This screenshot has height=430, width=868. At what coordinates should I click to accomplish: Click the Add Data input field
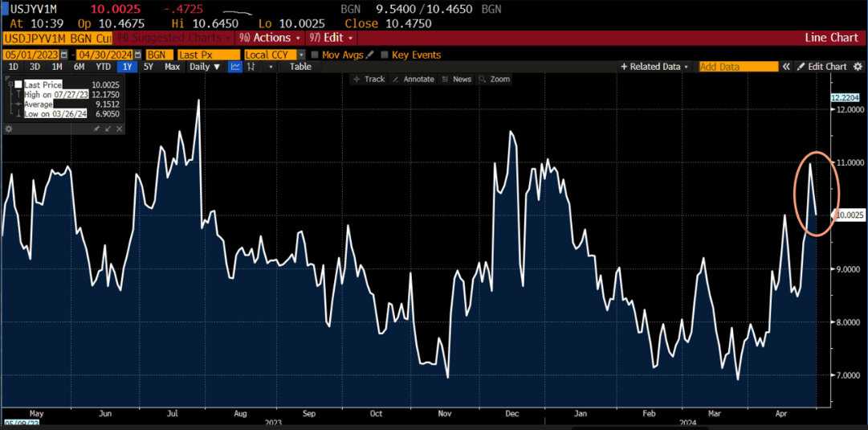tap(739, 67)
